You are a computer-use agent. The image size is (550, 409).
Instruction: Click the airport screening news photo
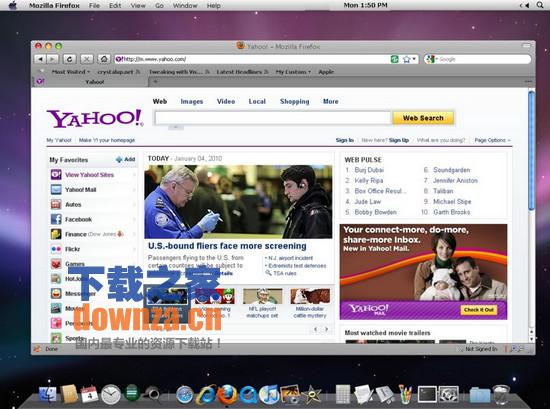pos(238,202)
